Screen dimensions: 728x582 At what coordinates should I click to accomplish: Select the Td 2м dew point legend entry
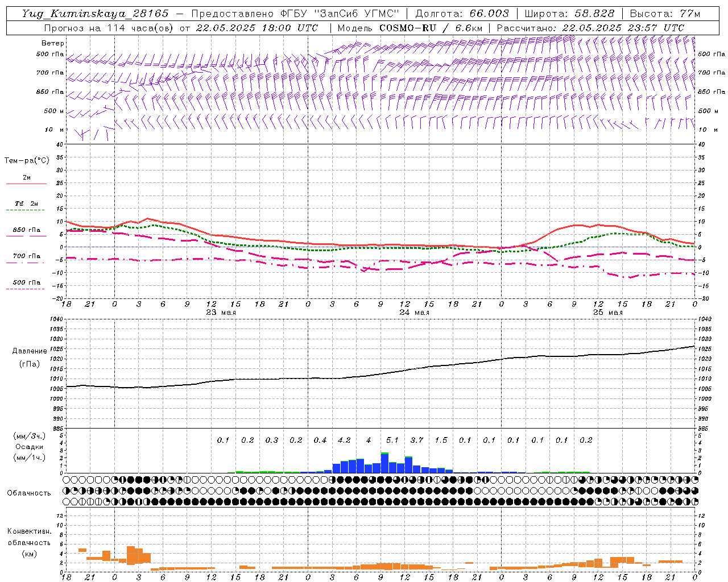point(26,203)
